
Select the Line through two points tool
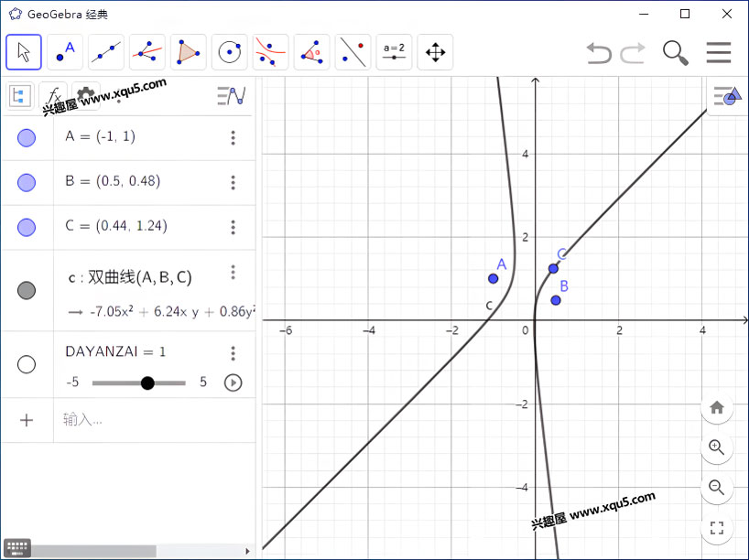coord(106,52)
